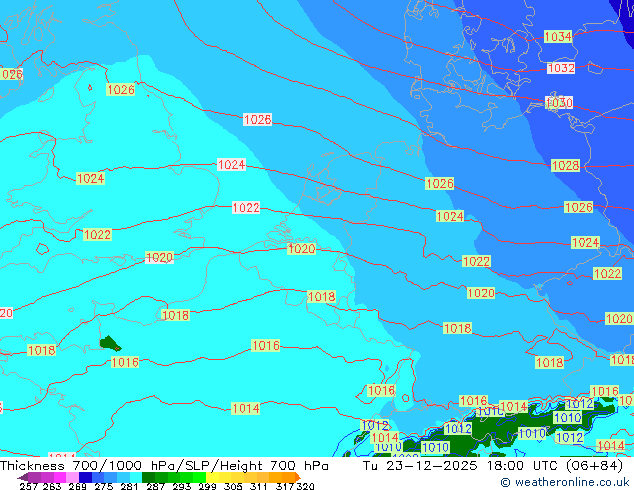The height and width of the screenshot is (490, 634).
Task: Click legend value 305
Action: click(x=233, y=486)
